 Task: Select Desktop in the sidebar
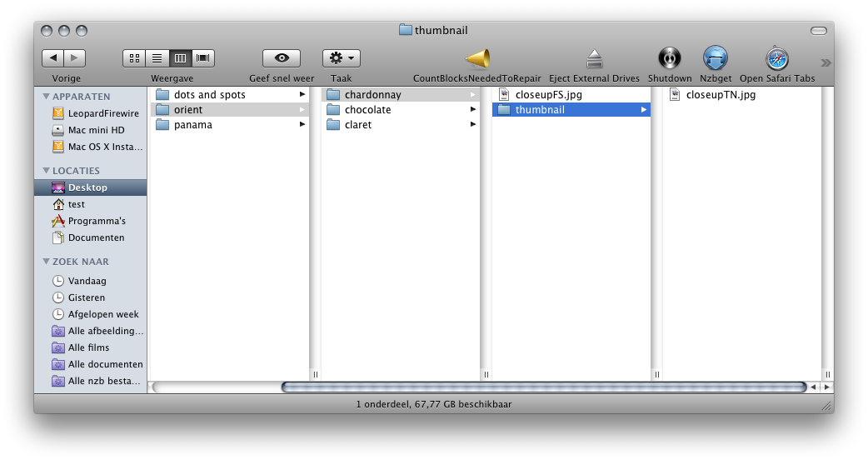point(91,187)
